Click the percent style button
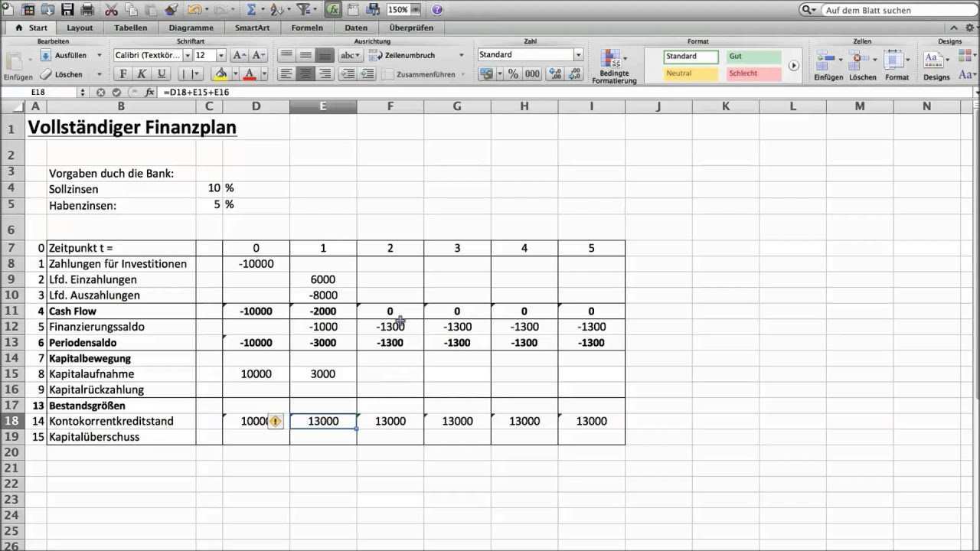This screenshot has height=551, width=980. coord(513,74)
